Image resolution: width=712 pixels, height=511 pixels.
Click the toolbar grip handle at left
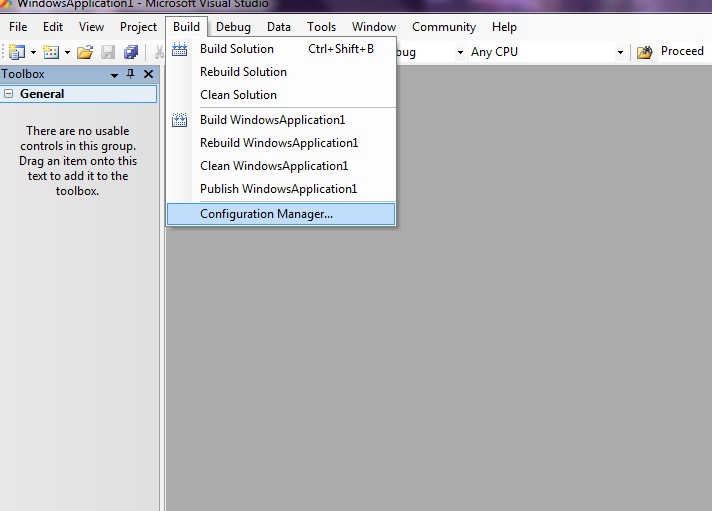[x=3, y=52]
